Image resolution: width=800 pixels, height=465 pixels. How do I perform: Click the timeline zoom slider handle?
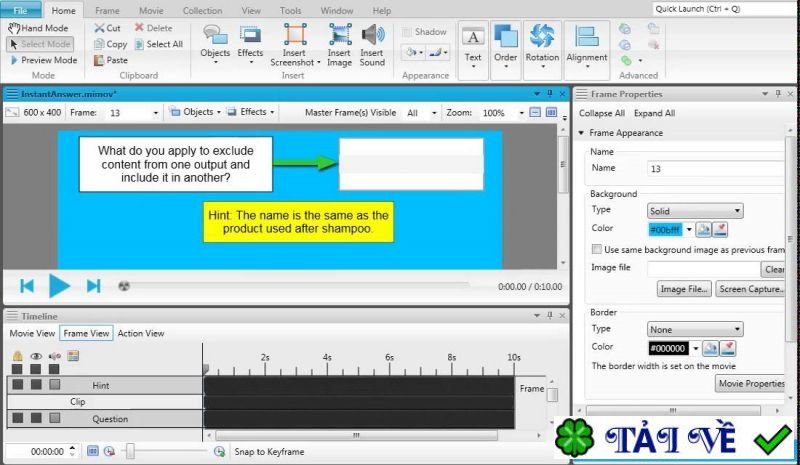coord(130,451)
